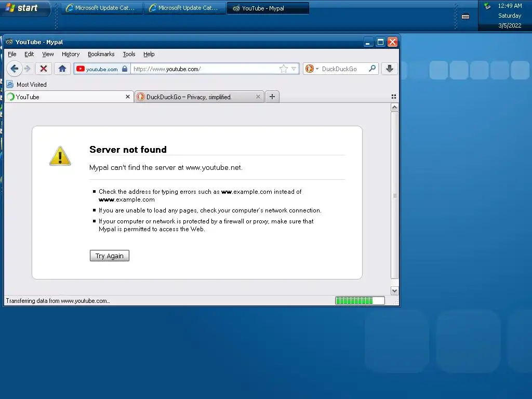
Task: Bookmark this page with the star icon
Action: click(283, 69)
